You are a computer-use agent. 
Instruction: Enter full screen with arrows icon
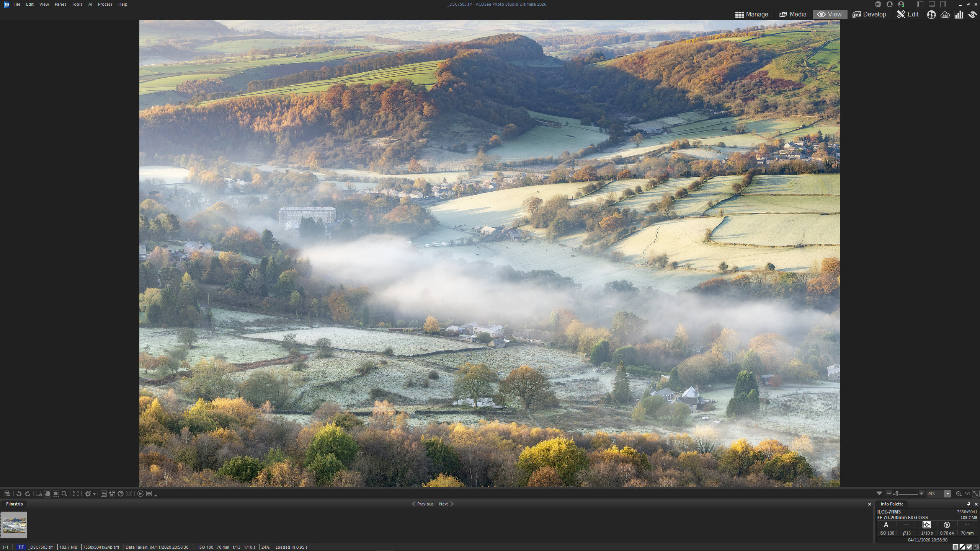click(76, 494)
